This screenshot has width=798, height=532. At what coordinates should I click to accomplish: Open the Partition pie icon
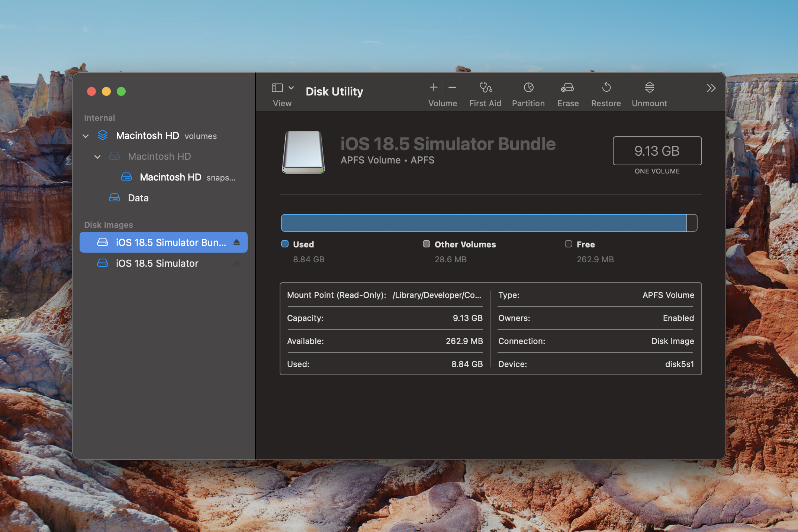click(528, 87)
